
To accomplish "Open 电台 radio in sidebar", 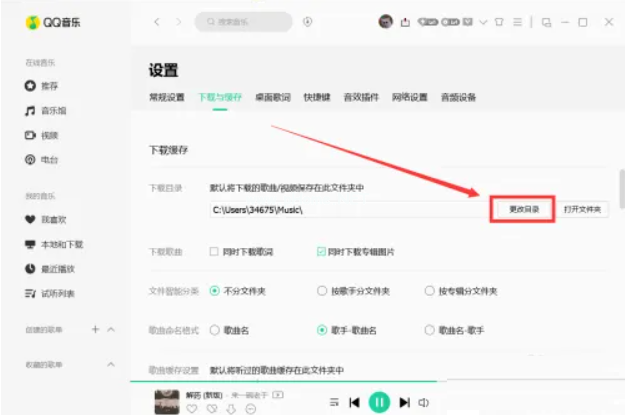I will 48,159.
